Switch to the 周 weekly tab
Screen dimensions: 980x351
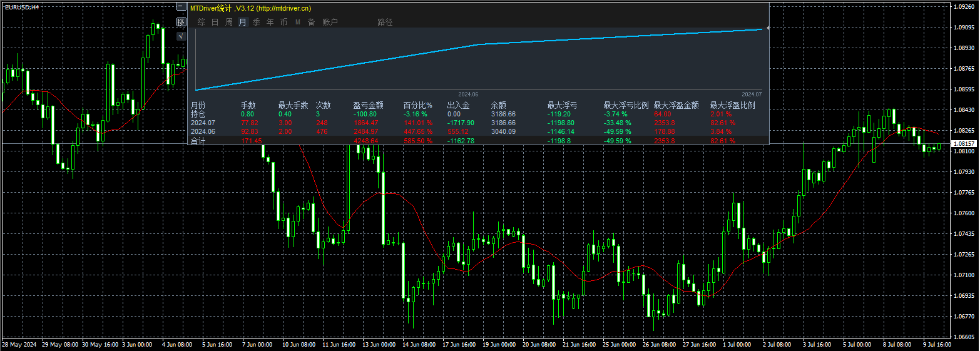coord(229,22)
